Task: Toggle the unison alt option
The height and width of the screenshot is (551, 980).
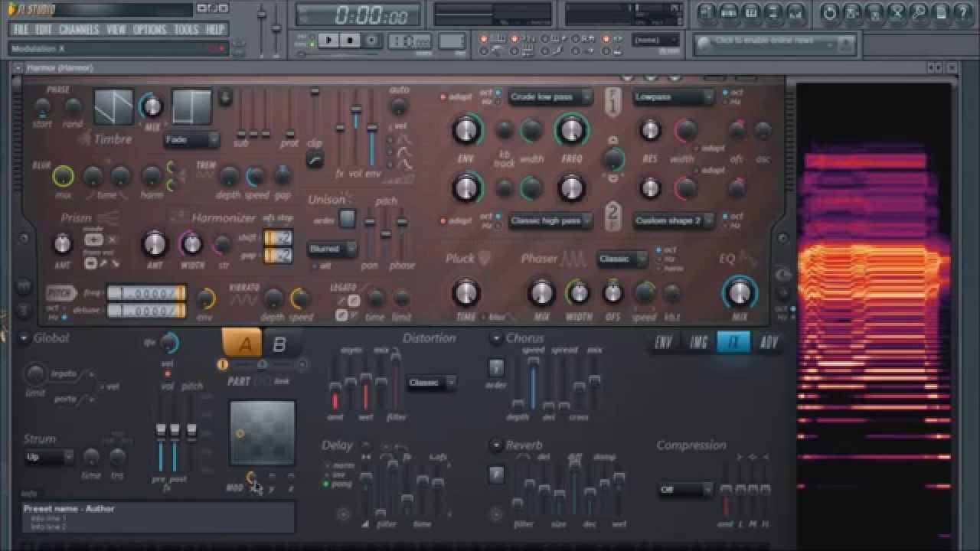Action: [x=322, y=266]
